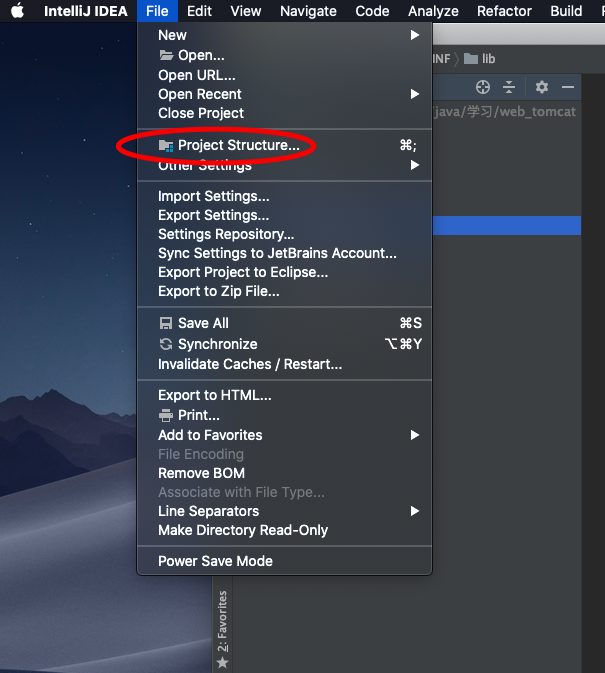The height and width of the screenshot is (673, 605).
Task: Click the Collapse All icon in project panel
Action: click(x=509, y=87)
